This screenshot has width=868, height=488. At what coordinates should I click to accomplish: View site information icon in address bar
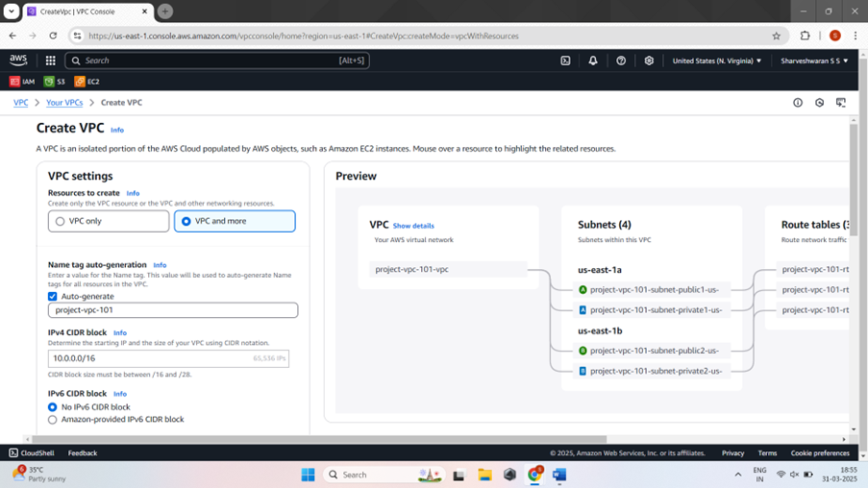[x=78, y=36]
